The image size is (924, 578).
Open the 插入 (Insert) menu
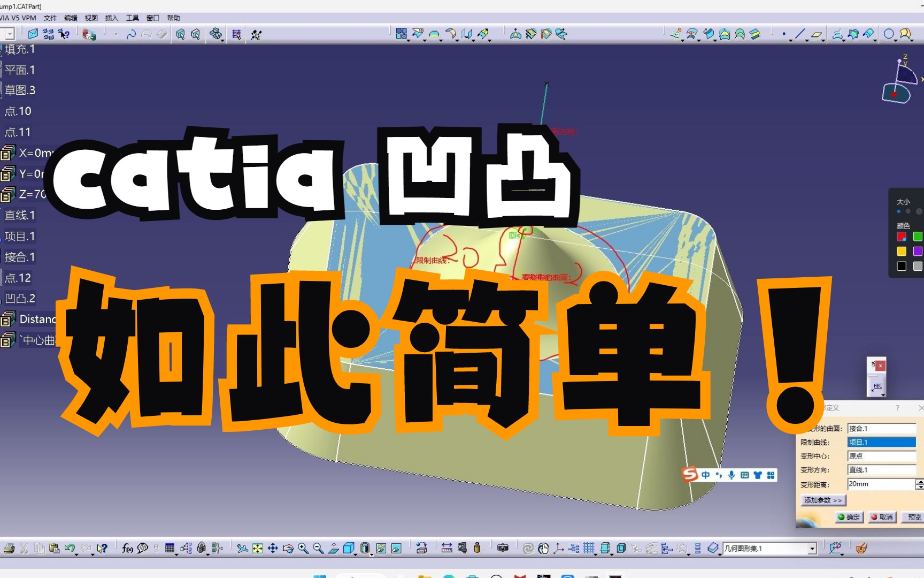pos(112,18)
